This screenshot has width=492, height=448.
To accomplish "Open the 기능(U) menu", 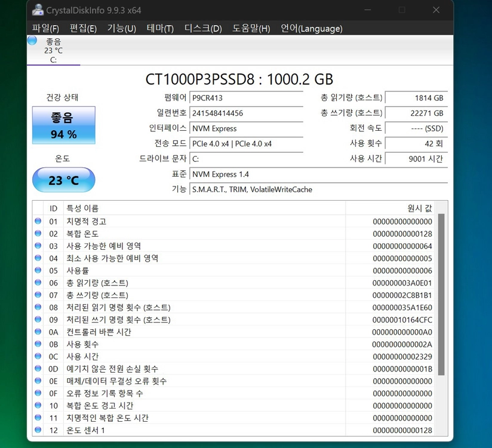I will tap(122, 29).
